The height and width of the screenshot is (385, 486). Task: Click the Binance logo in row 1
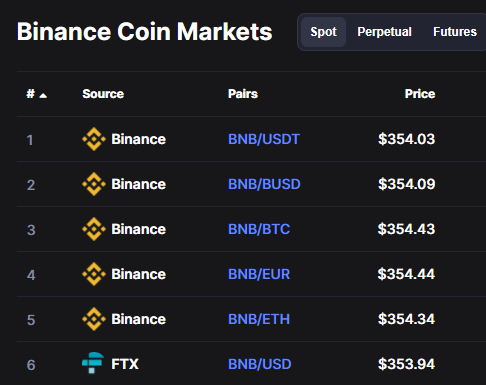coord(94,139)
